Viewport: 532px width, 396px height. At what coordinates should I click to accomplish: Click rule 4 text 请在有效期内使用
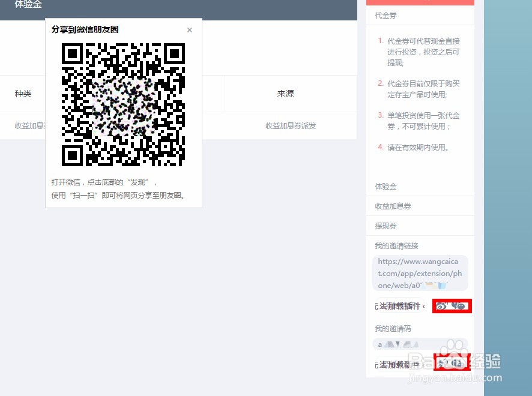[418, 147]
